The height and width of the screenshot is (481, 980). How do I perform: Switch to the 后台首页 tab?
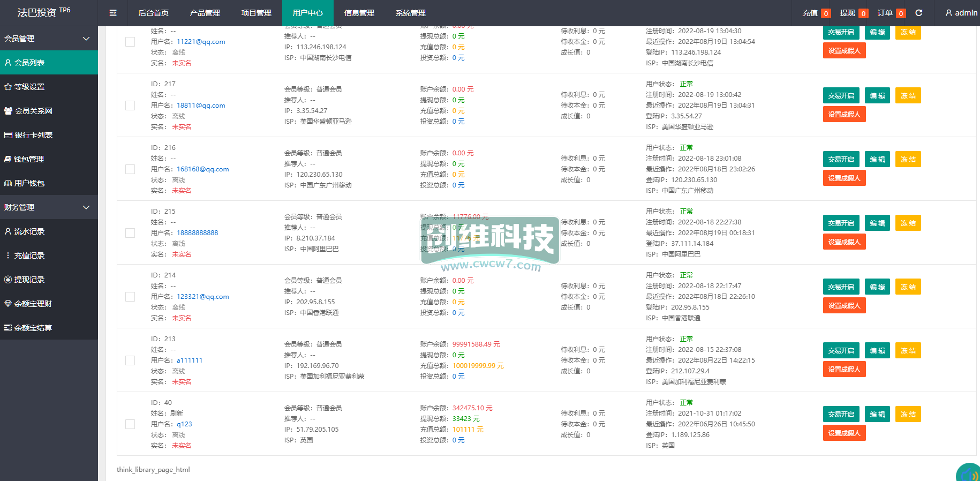click(153, 13)
